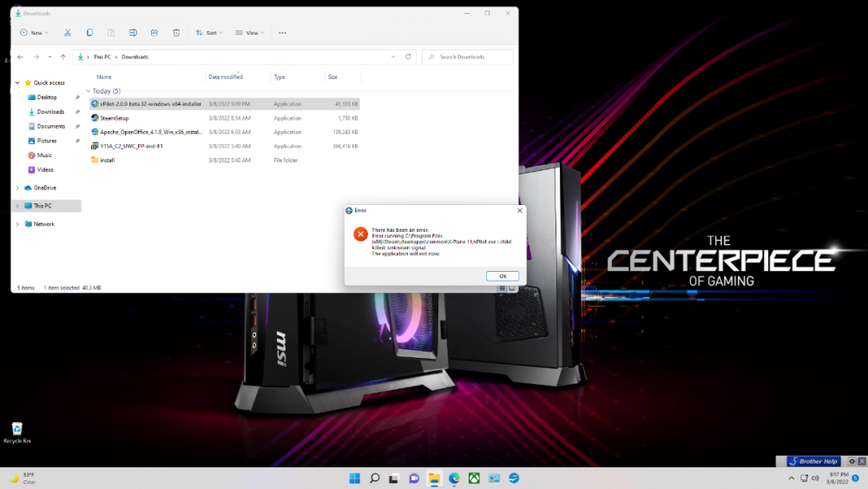Select the SteamSetup file
This screenshot has width=868, height=489.
(x=224, y=118)
